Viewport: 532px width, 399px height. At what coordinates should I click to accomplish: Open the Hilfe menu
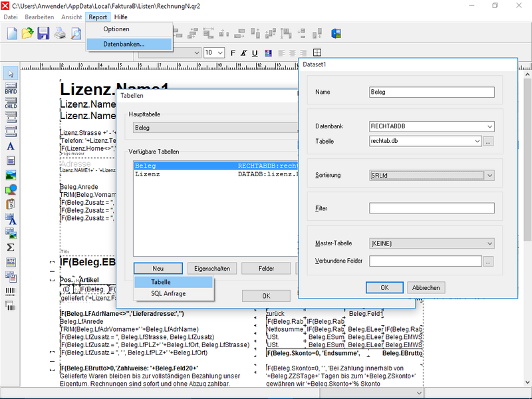pos(121,17)
